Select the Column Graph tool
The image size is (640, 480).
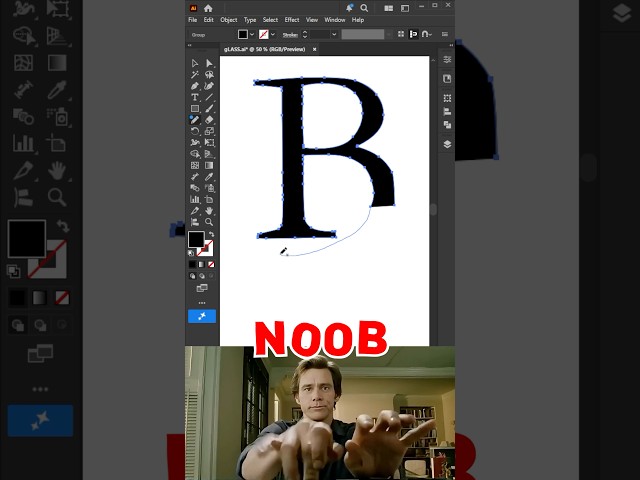195,199
